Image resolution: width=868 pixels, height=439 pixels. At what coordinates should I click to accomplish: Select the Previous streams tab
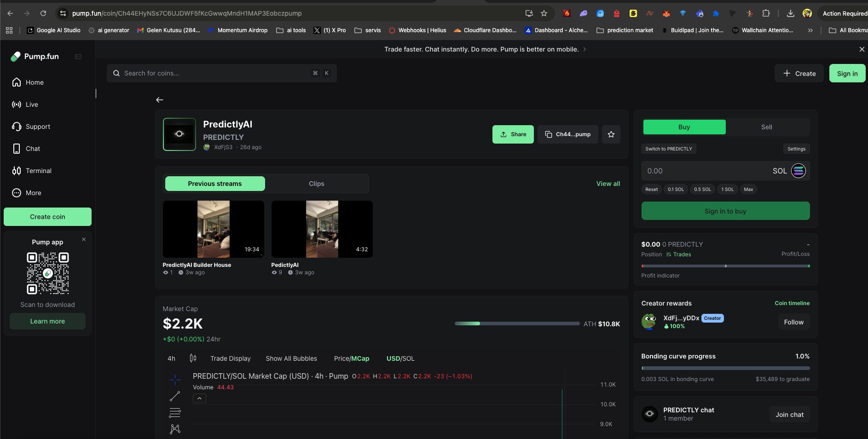pos(214,184)
